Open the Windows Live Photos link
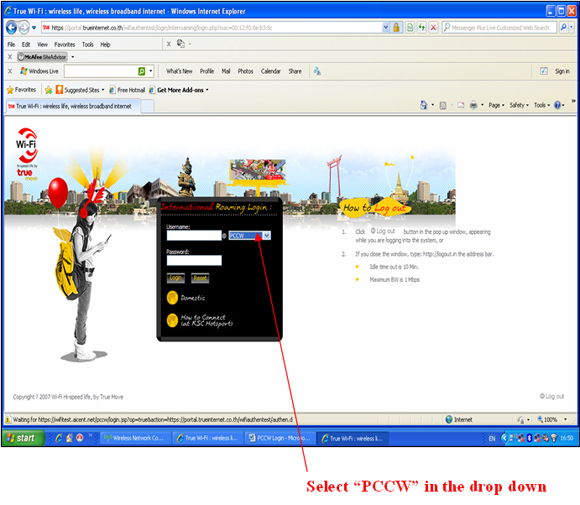 pyautogui.click(x=245, y=71)
